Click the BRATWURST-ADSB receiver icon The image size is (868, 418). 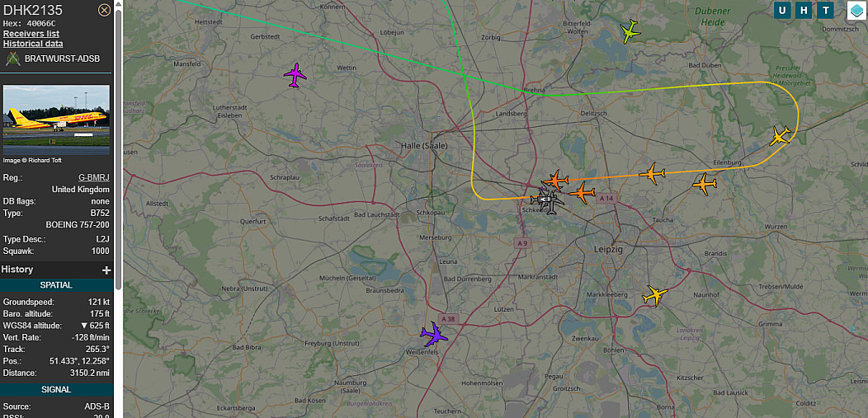12,59
